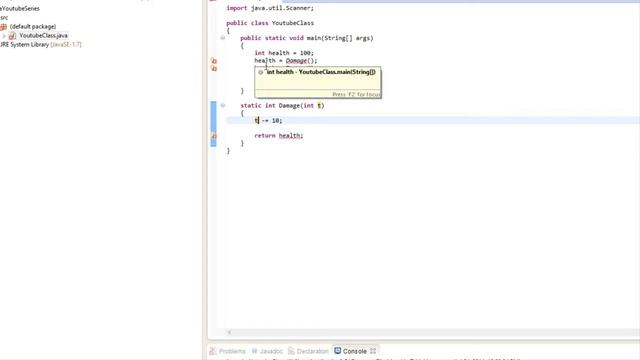Click the Javadoc tab icon

(255, 351)
